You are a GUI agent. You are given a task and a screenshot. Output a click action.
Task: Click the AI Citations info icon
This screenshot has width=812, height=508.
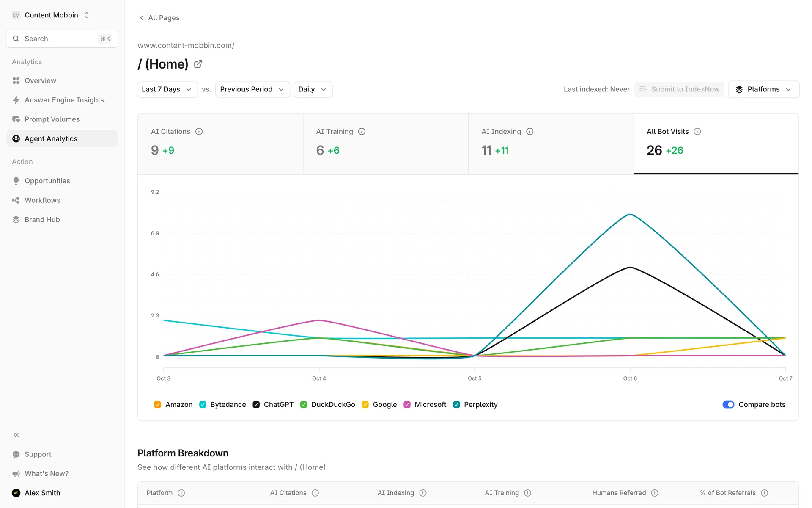(199, 132)
